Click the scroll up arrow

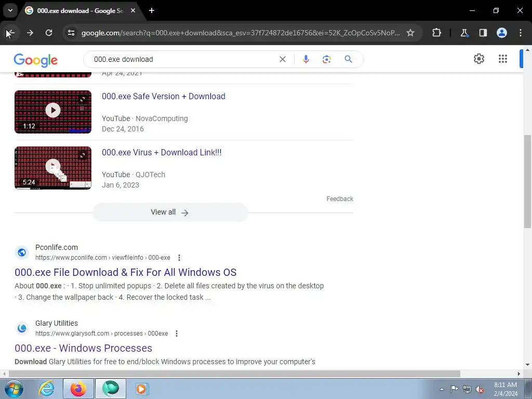528,50
